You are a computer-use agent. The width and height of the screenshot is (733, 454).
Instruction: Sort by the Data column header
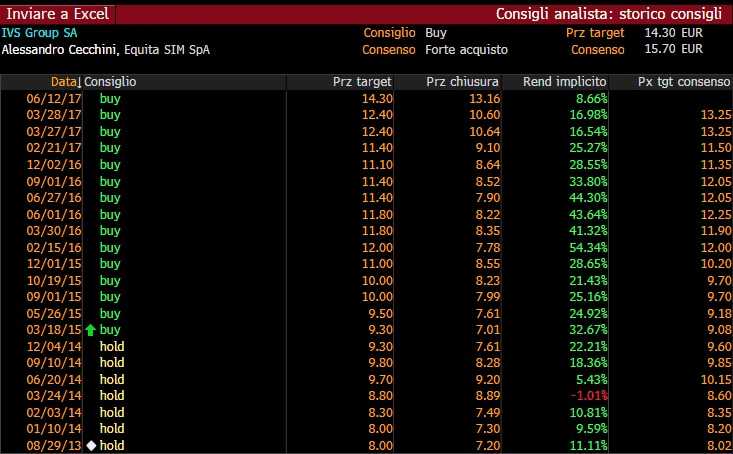[x=63, y=81]
